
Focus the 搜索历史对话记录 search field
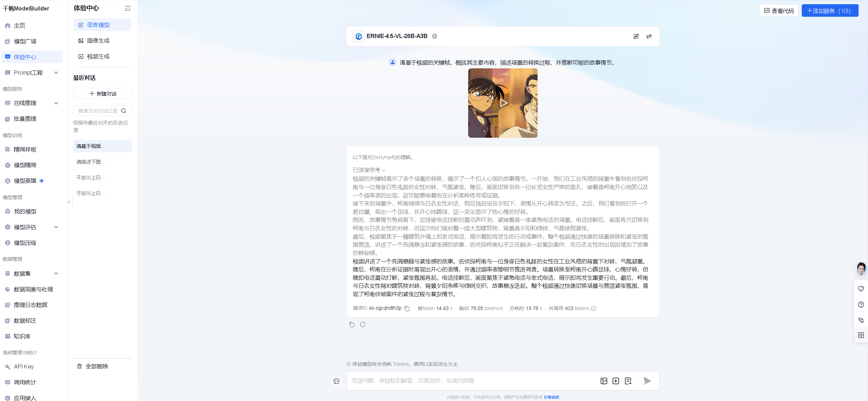[98, 111]
